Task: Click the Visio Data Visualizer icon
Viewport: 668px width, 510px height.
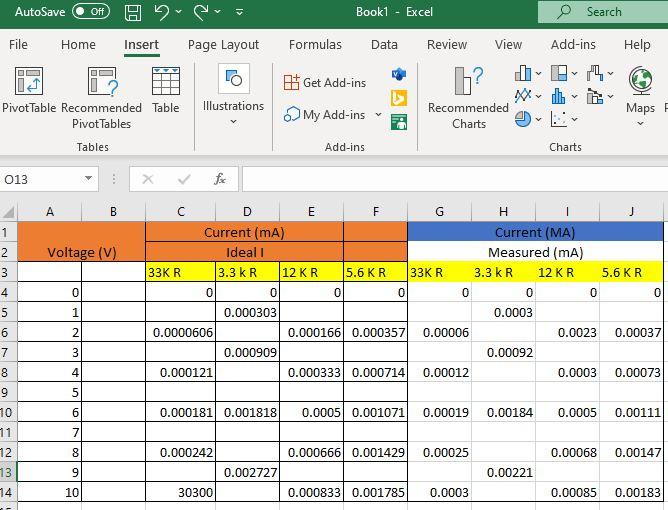Action: 399,75
